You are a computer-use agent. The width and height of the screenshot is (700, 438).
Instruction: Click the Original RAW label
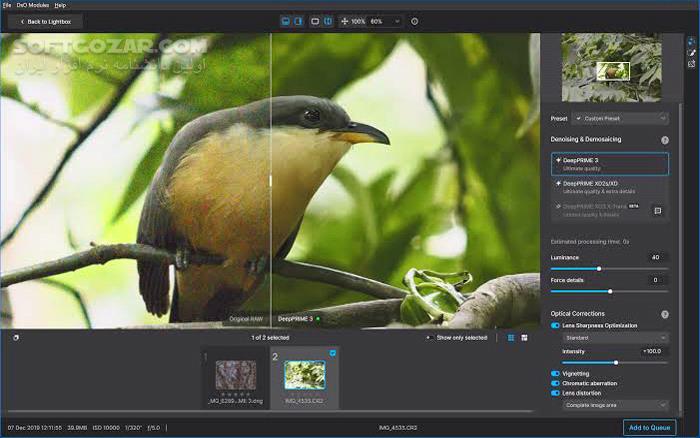pos(246,319)
